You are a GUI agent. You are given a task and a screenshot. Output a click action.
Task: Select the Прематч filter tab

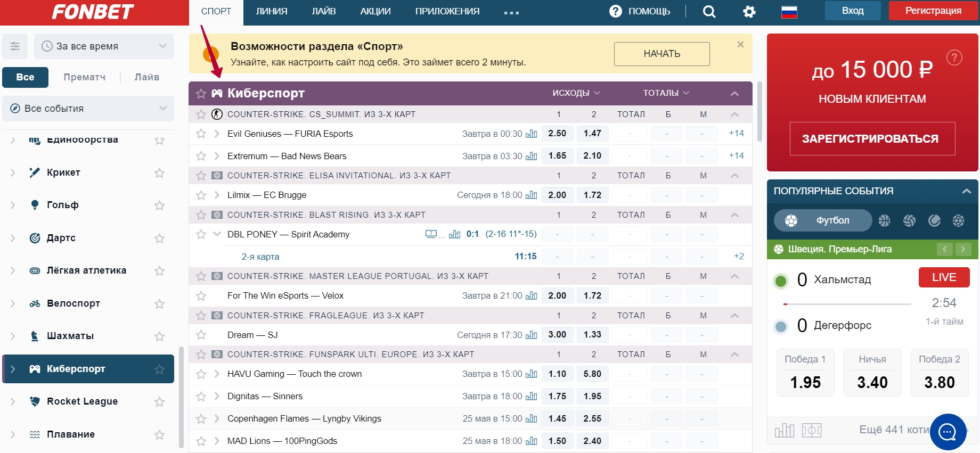[x=84, y=77]
